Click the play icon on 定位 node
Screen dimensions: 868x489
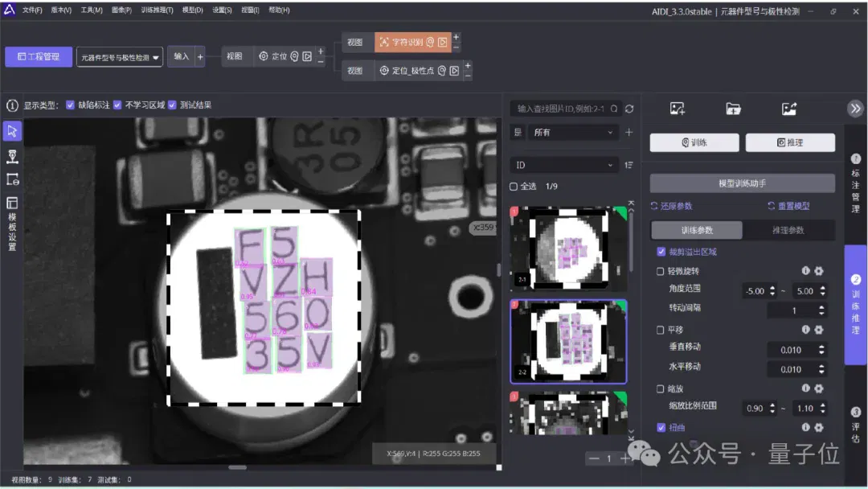point(307,56)
